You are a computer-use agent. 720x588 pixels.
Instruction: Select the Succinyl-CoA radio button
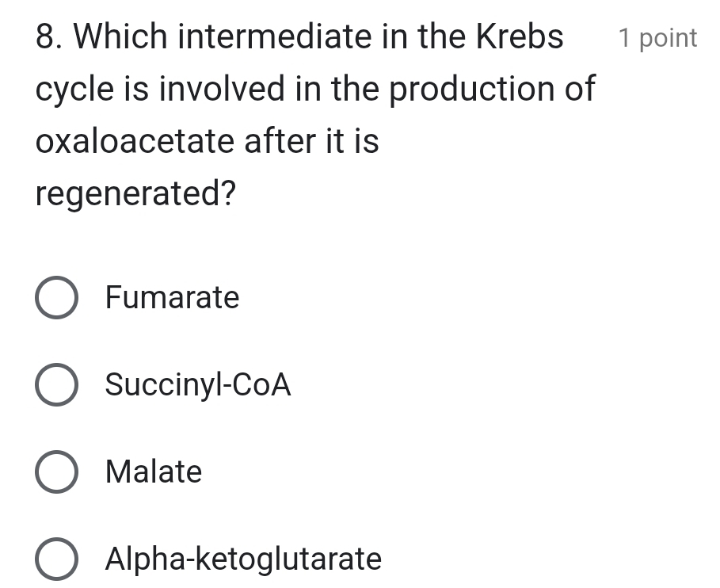(x=56, y=385)
